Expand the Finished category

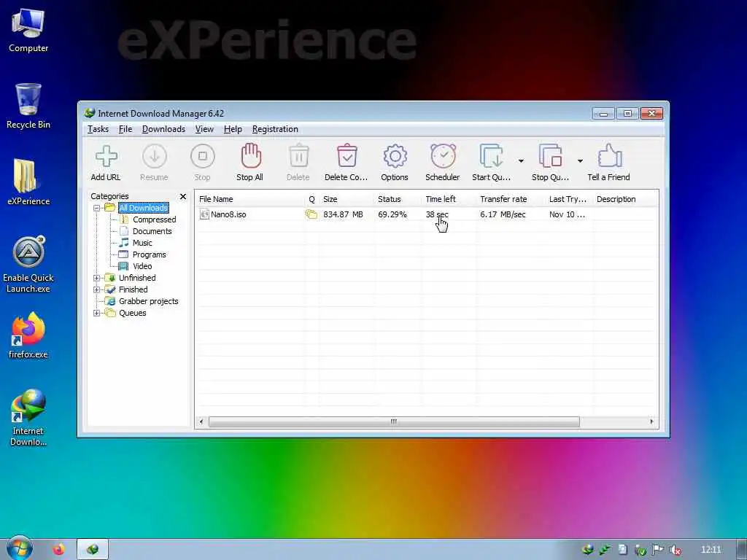click(97, 289)
